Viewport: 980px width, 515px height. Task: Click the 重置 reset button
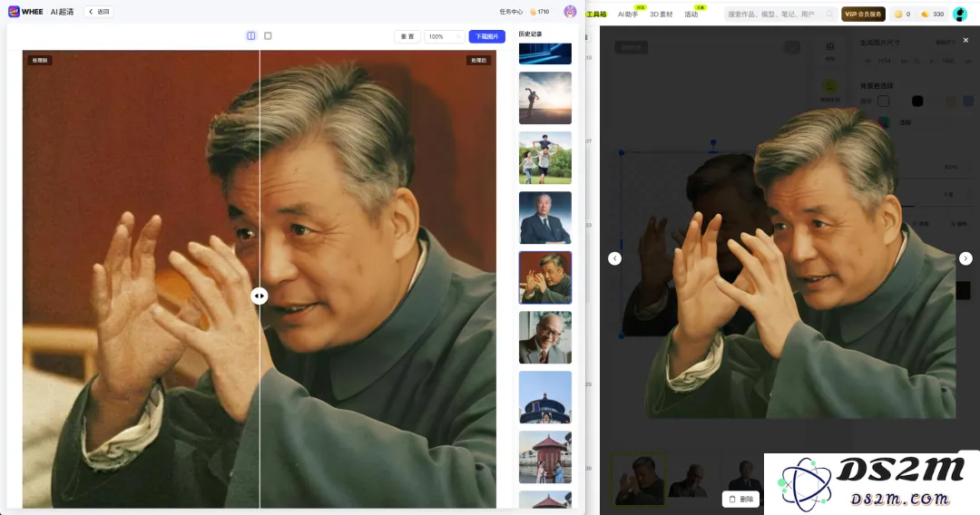click(407, 36)
